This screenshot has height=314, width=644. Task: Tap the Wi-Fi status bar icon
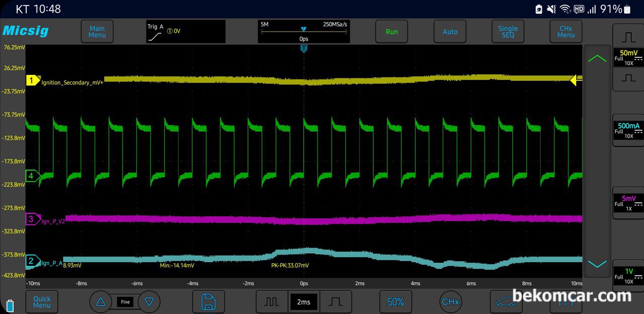(x=565, y=9)
